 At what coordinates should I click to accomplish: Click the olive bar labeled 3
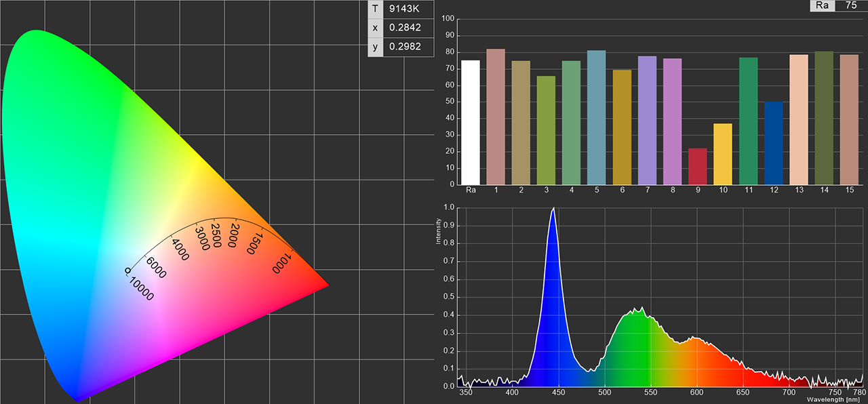pyautogui.click(x=547, y=130)
